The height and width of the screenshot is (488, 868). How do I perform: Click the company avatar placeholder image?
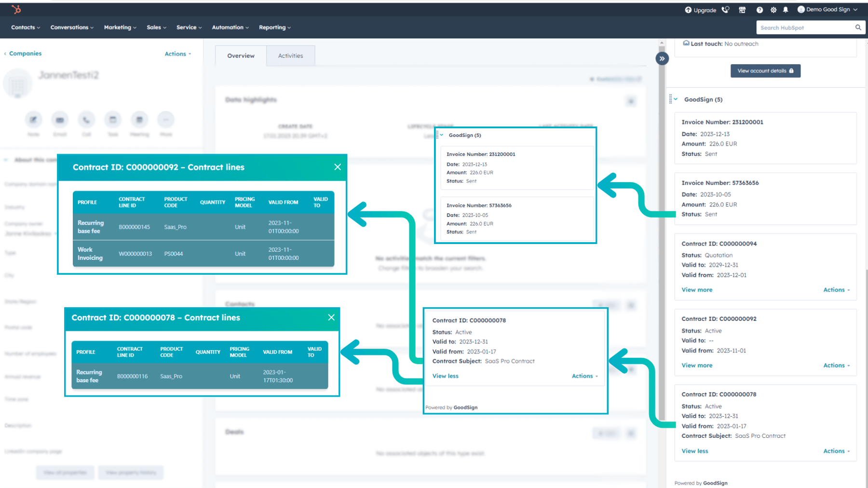click(x=17, y=84)
